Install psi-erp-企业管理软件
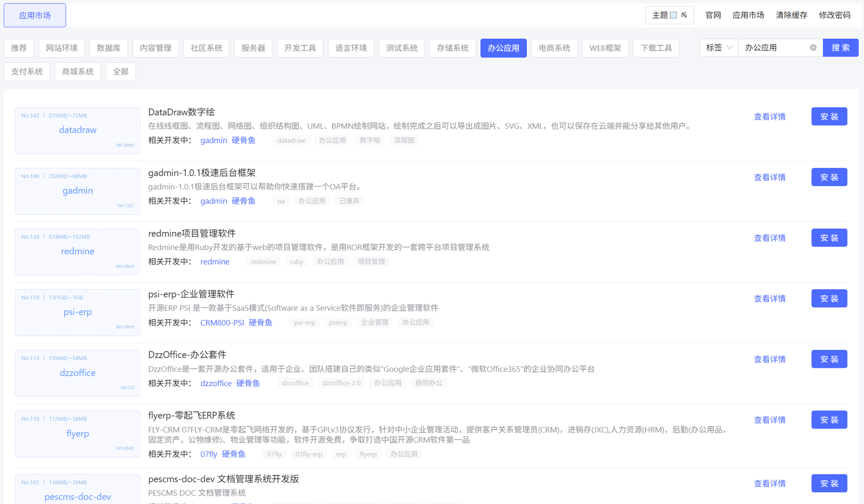Image resolution: width=864 pixels, height=504 pixels. [829, 298]
